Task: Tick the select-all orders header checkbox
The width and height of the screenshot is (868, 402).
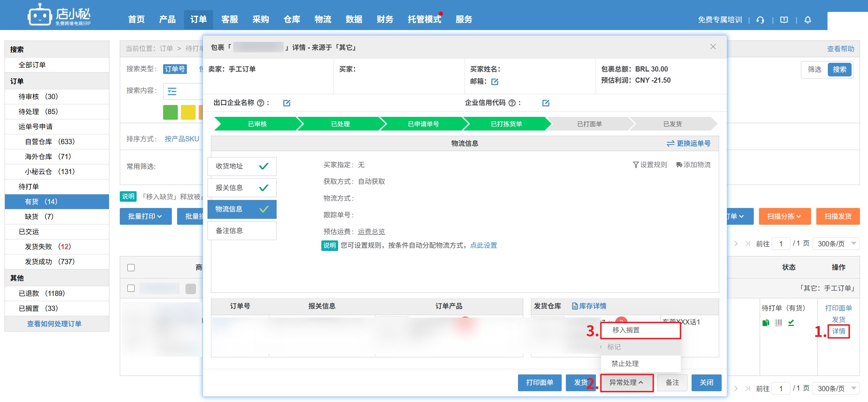Action: (131, 268)
